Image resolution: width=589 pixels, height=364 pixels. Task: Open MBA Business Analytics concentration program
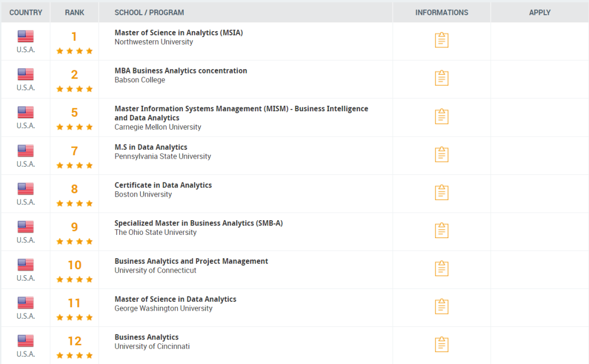click(181, 70)
